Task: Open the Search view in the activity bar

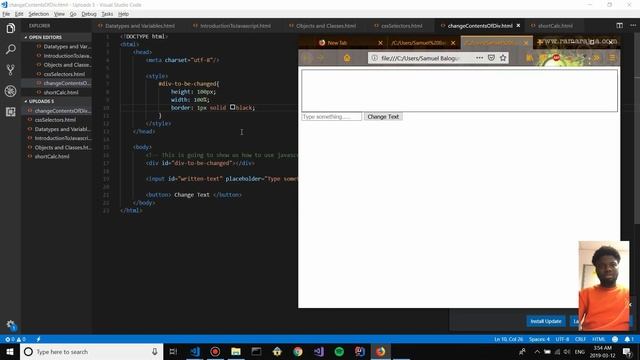Action: click(x=11, y=49)
